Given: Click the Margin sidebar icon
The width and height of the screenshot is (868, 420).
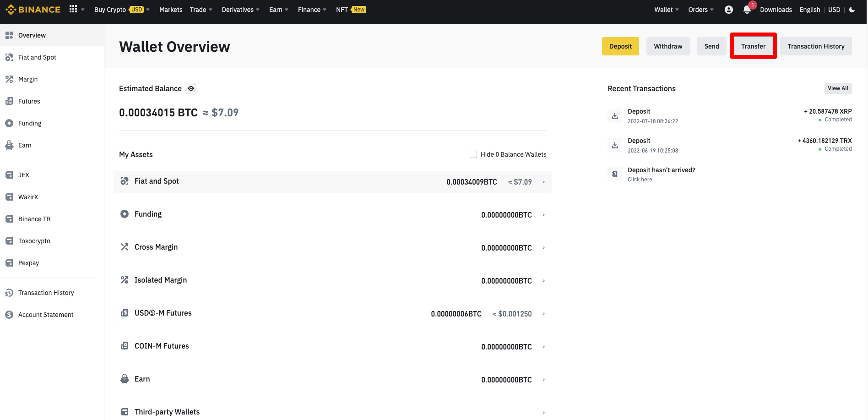Looking at the screenshot, I should [x=9, y=79].
